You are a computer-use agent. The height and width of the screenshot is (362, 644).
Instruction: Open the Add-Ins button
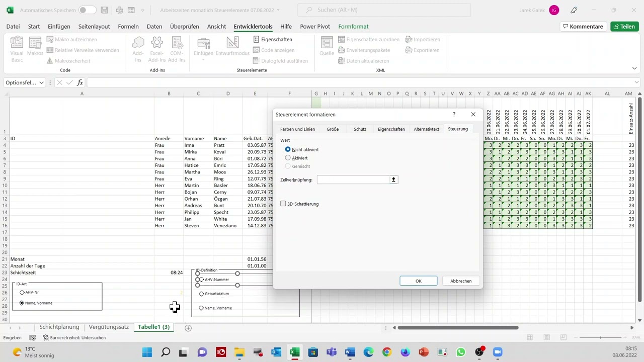pos(138,49)
